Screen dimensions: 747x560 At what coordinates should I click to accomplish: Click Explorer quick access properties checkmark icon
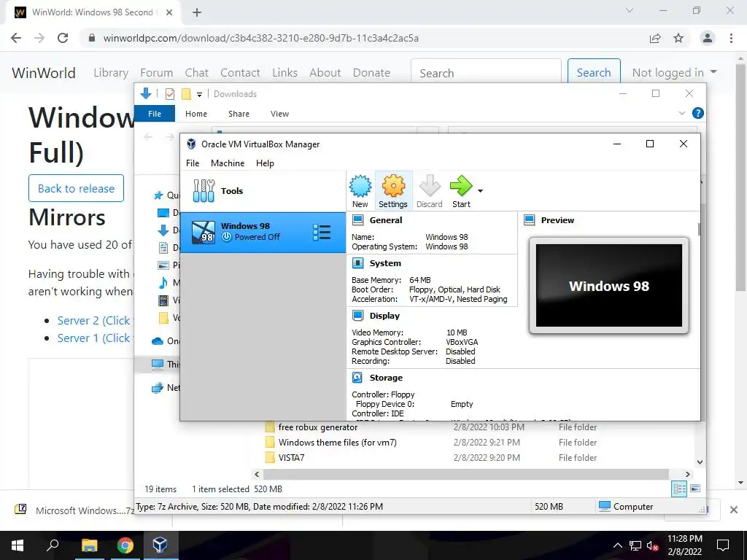click(x=169, y=94)
